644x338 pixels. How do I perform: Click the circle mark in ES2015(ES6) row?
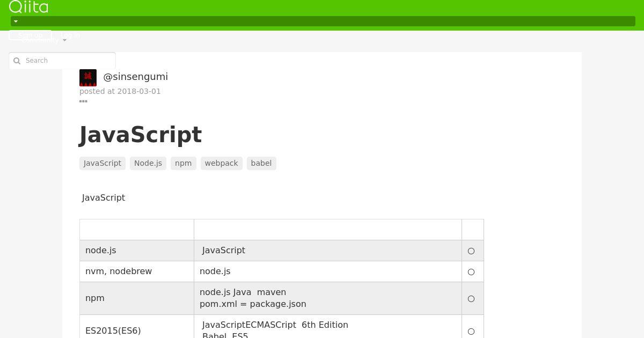pyautogui.click(x=471, y=332)
